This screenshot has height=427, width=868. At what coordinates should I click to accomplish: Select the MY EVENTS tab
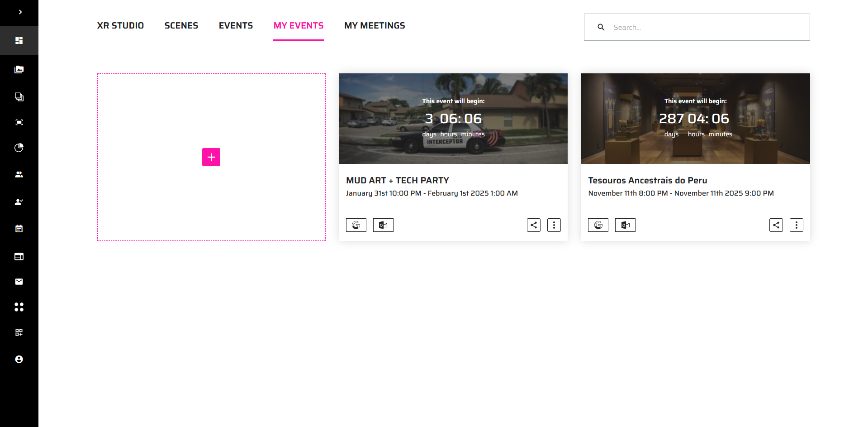click(299, 26)
